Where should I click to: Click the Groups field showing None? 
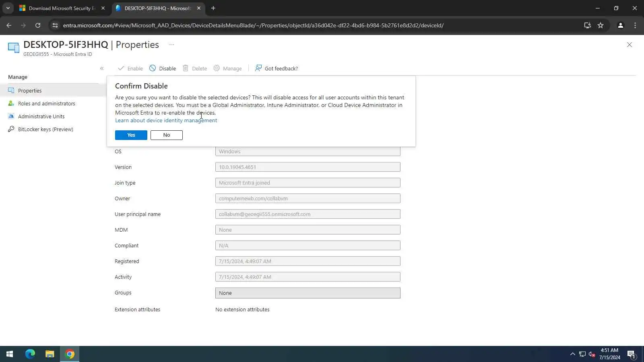coord(308,293)
